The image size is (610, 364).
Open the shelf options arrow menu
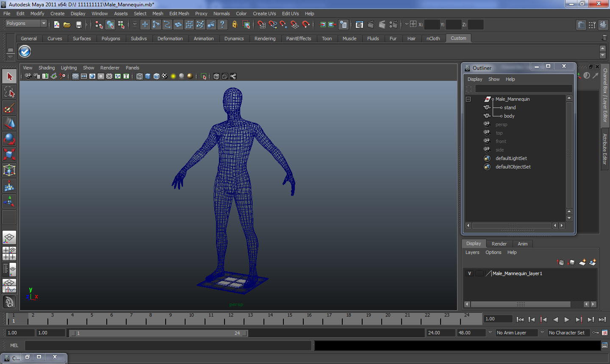pyautogui.click(x=11, y=56)
